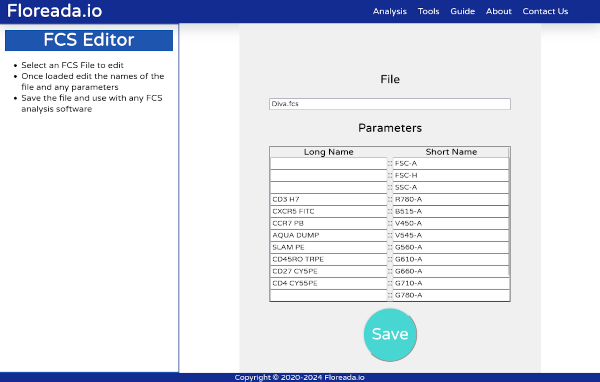The image size is (600, 382).
Task: Click empty long name field for FSC-A
Action: coord(329,163)
